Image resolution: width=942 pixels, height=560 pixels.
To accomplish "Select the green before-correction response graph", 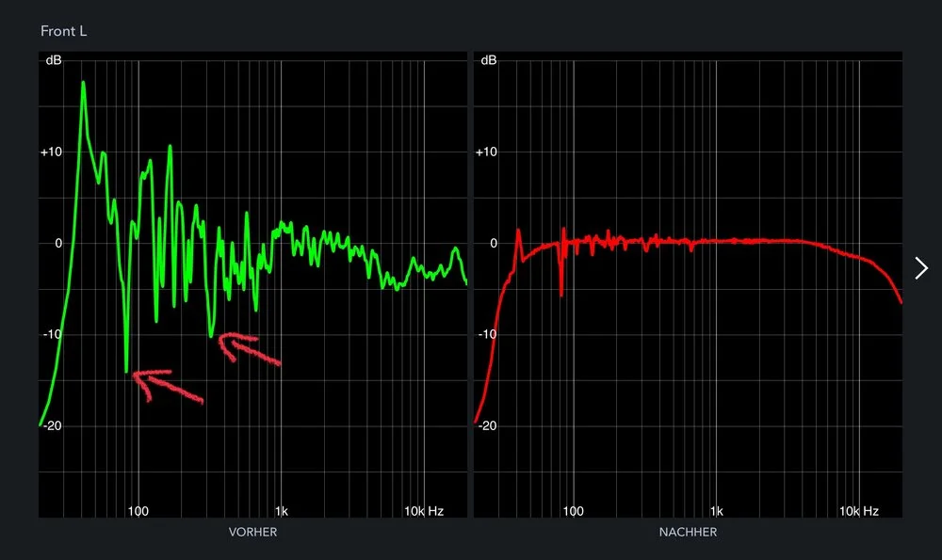I will click(252, 284).
